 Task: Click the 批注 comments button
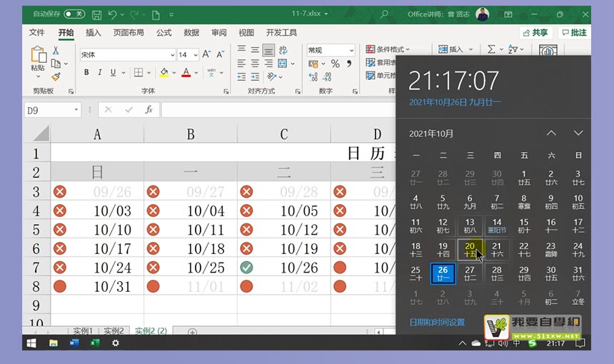[x=574, y=33]
